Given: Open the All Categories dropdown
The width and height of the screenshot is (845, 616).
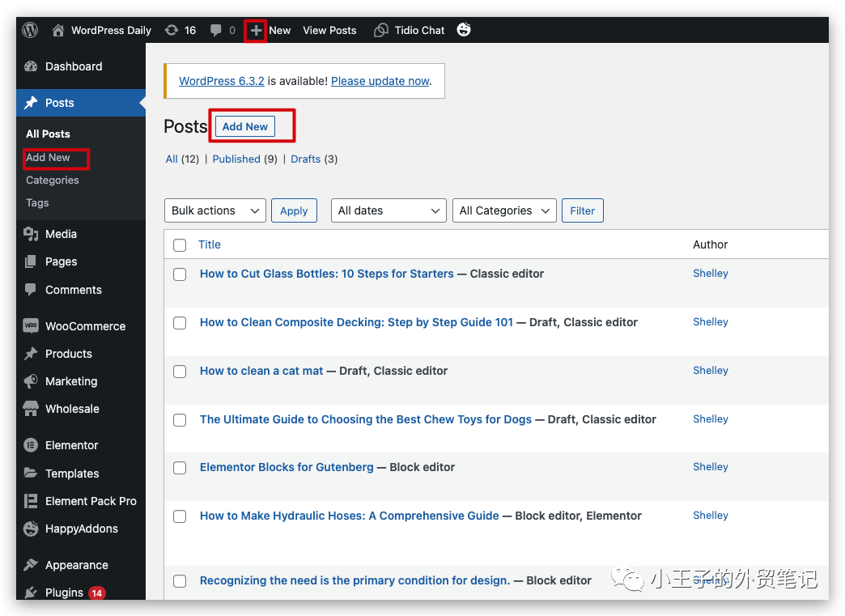Looking at the screenshot, I should pos(504,210).
